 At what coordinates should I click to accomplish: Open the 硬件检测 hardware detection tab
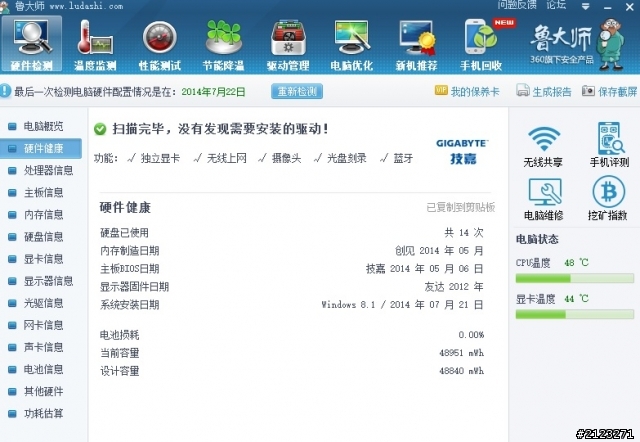31,44
